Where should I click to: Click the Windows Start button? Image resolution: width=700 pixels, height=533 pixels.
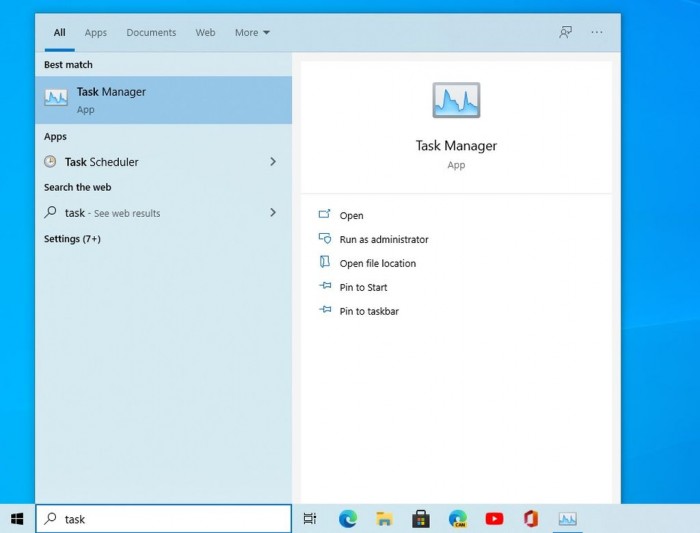point(17,519)
